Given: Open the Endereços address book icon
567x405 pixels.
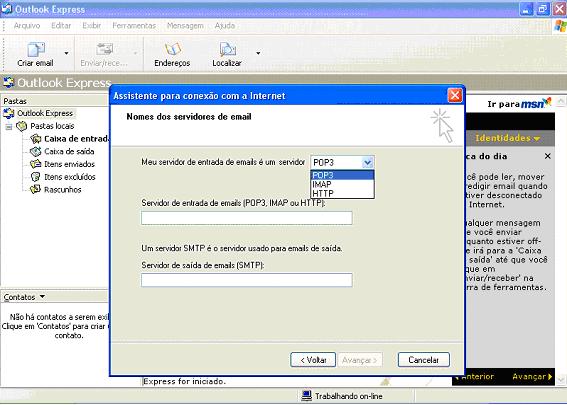Looking at the screenshot, I should coord(172,50).
